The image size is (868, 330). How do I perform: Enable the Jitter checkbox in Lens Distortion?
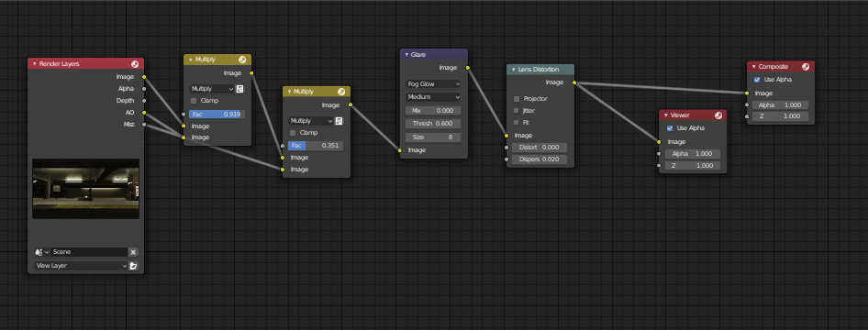pyautogui.click(x=517, y=111)
